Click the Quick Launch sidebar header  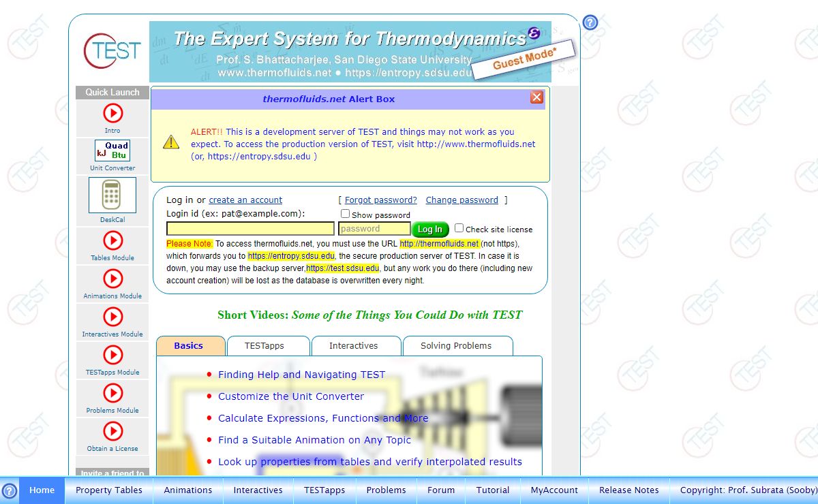[112, 93]
